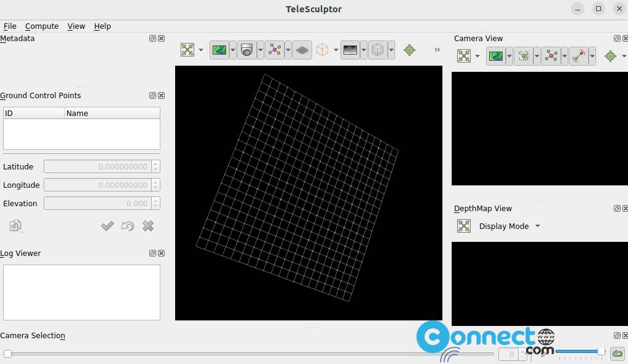Viewport: 628px width, 364px height.
Task: Click the Name column header
Action: coord(112,113)
